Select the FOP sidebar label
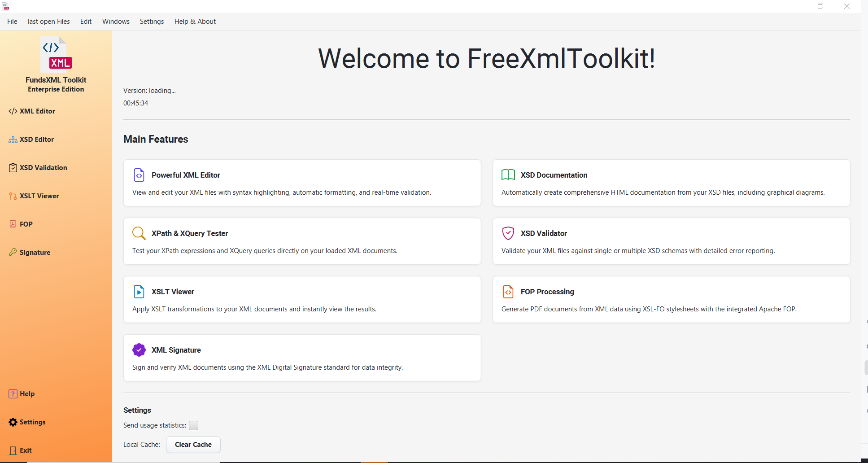This screenshot has width=868, height=463. pos(26,224)
